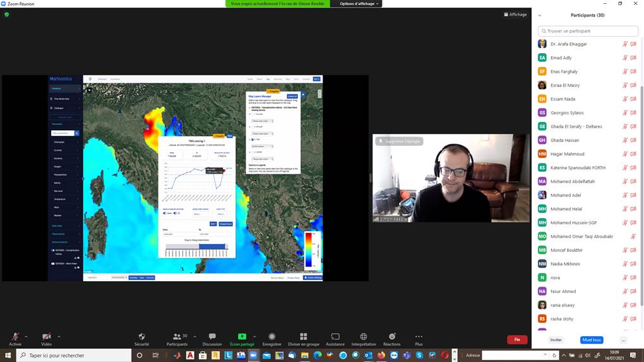The height and width of the screenshot is (362, 644).
Task: Open Catalogue sidebar item
Action: click(65, 108)
